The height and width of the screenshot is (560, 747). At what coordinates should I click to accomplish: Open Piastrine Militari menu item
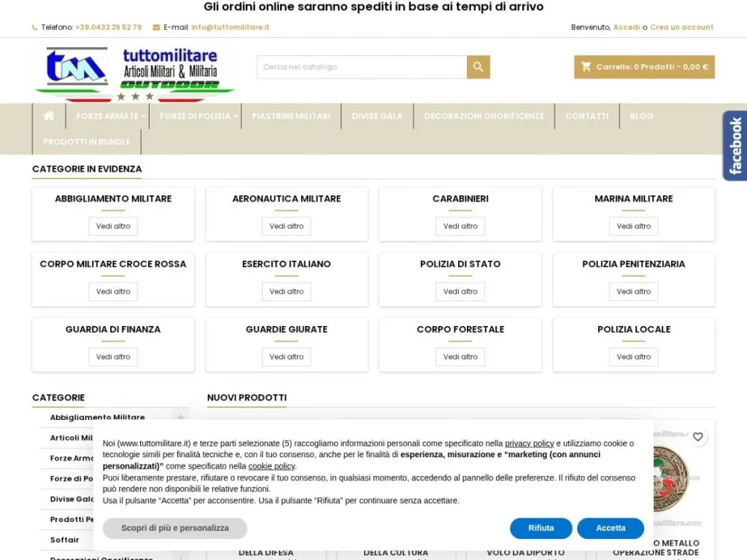point(291,116)
